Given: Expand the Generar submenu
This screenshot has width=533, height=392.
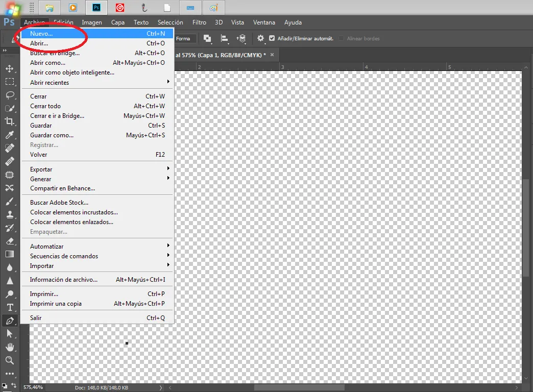Looking at the screenshot, I should pos(97,179).
